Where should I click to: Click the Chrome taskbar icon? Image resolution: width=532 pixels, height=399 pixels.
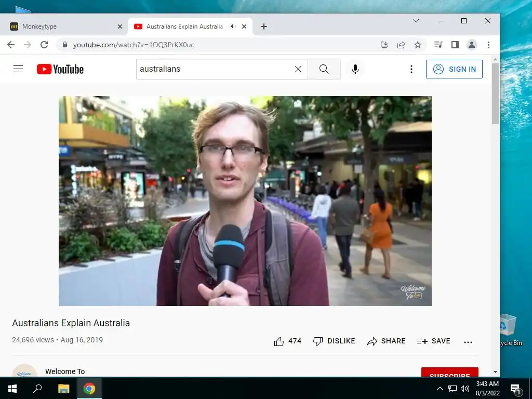tap(89, 389)
